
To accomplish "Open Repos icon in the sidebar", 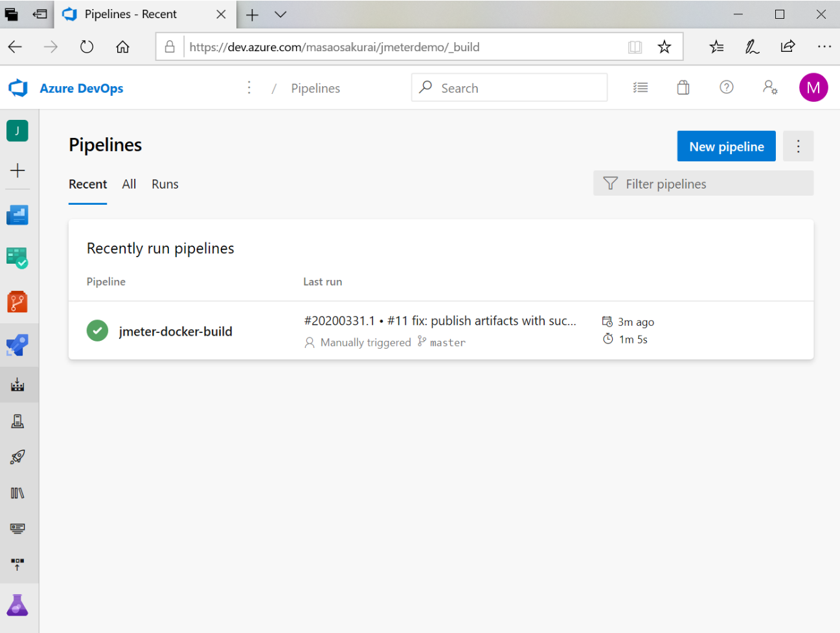I will (17, 302).
